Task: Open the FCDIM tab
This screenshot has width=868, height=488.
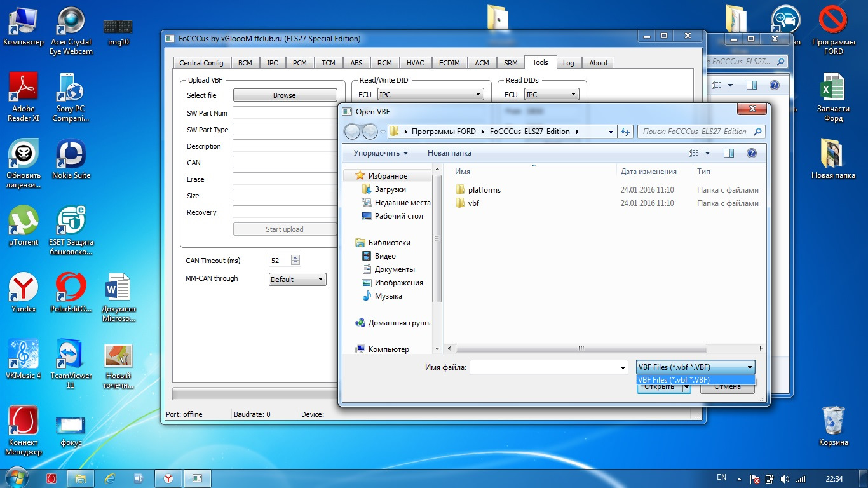Action: [450, 63]
